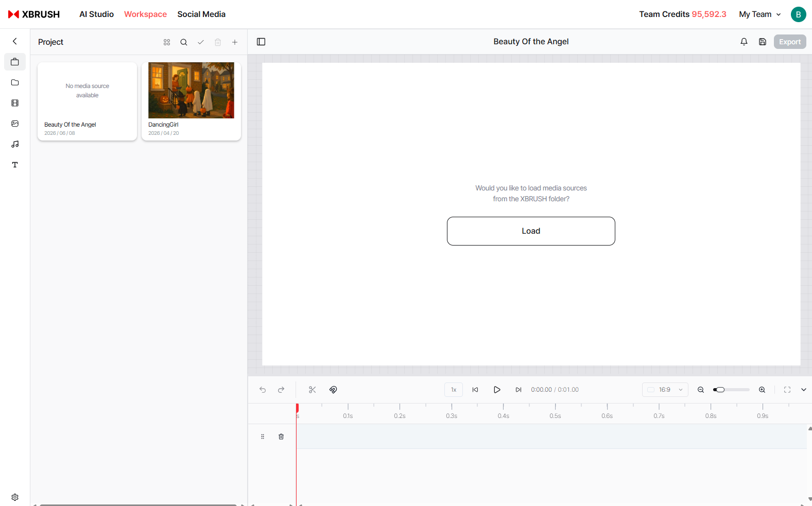This screenshot has height=506, width=812.
Task: Select the scissors split tool
Action: pos(313,390)
